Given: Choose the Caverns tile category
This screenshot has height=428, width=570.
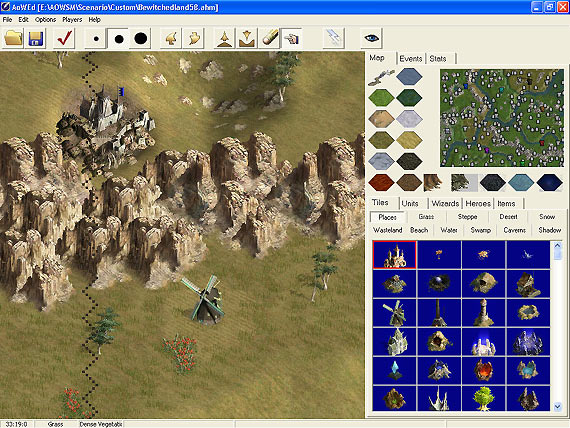Looking at the screenshot, I should point(514,230).
